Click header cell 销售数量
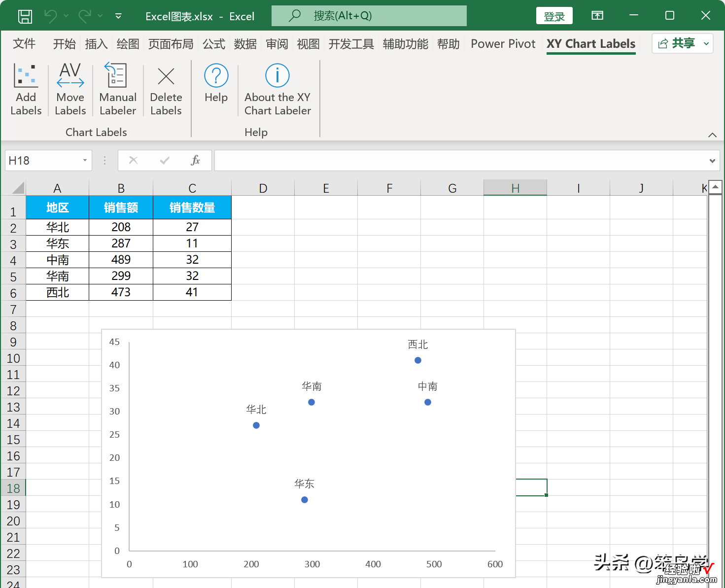725x588 pixels. pos(192,208)
